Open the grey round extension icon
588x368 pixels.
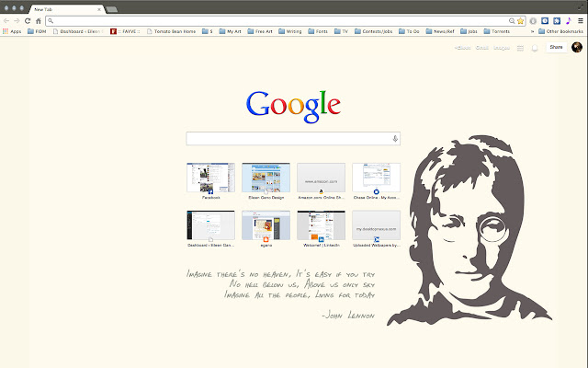533,21
